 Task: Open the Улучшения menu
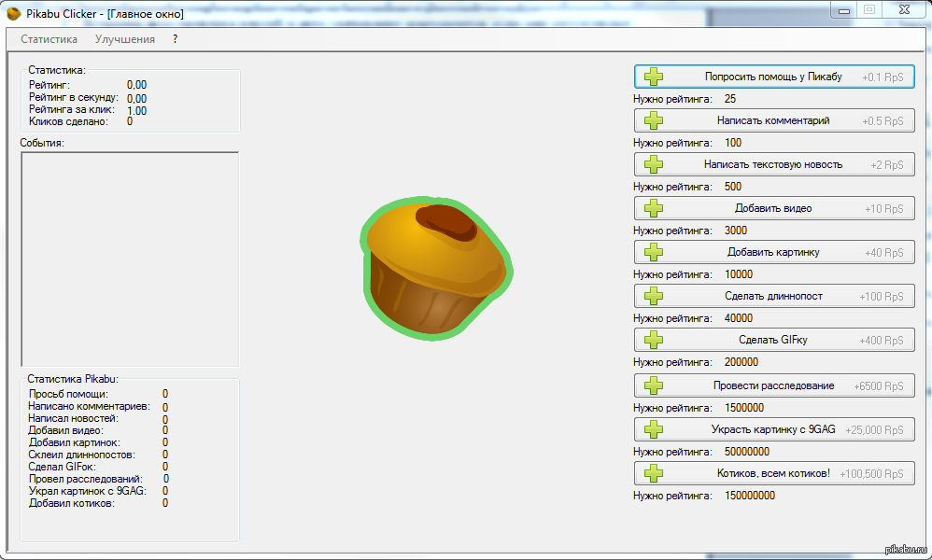pyautogui.click(x=124, y=39)
